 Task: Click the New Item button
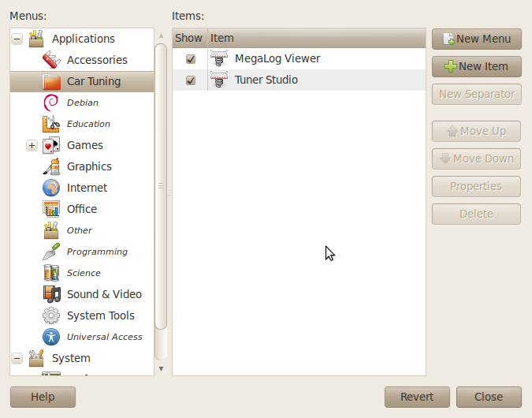[477, 66]
